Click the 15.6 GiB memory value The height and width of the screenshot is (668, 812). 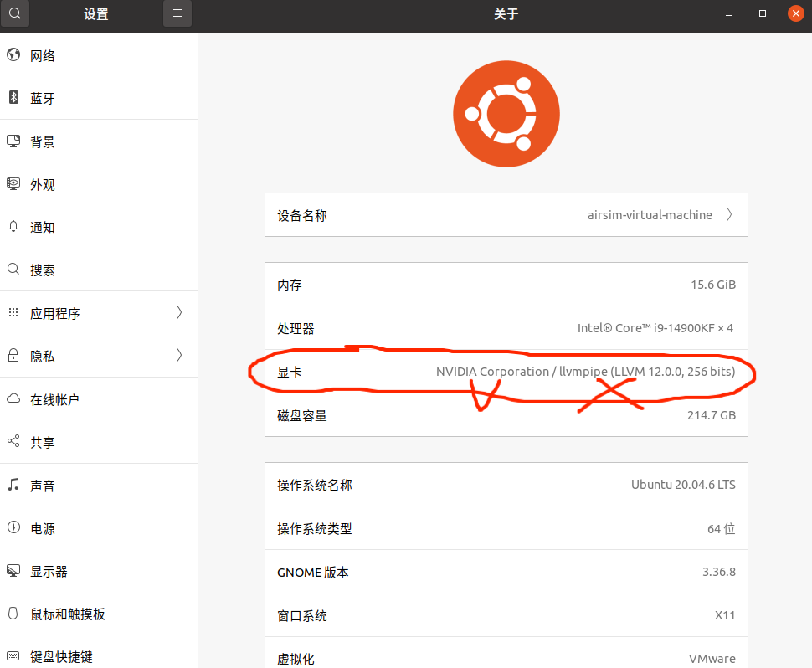point(712,285)
